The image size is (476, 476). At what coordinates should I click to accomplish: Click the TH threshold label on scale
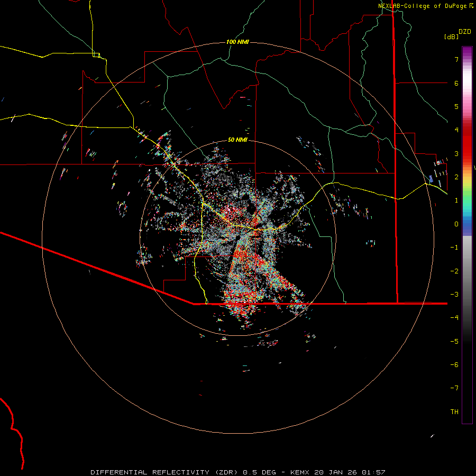point(454,412)
